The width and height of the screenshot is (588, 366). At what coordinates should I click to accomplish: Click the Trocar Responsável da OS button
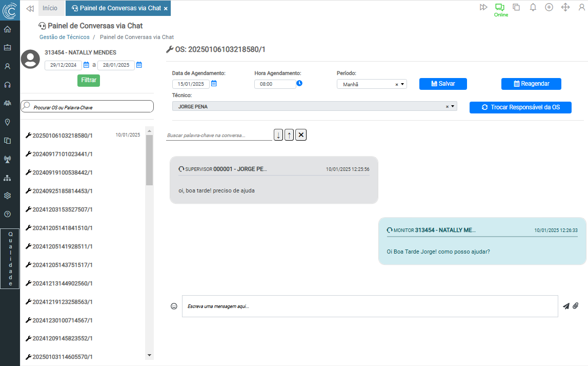tap(520, 107)
